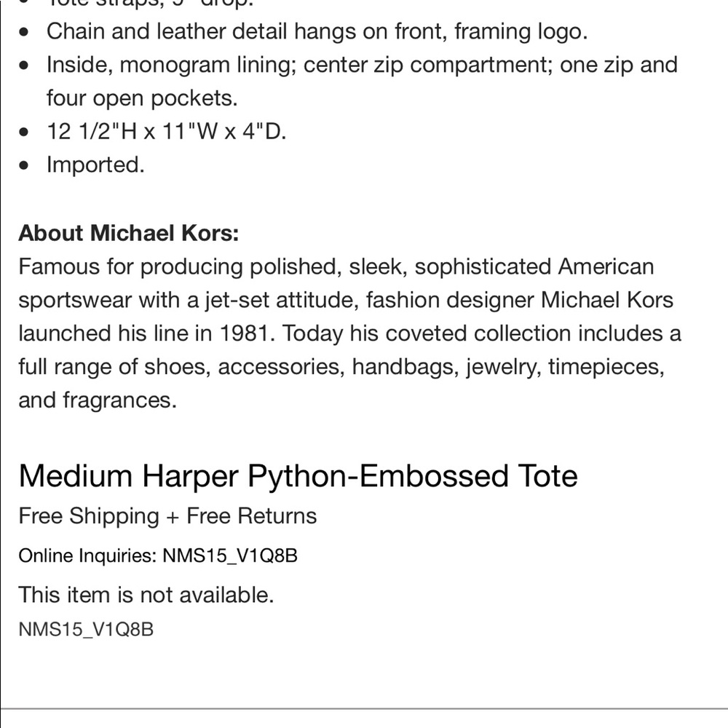Click the "This item is not available" notice
Viewport: 728px width, 728px height.
click(x=146, y=595)
